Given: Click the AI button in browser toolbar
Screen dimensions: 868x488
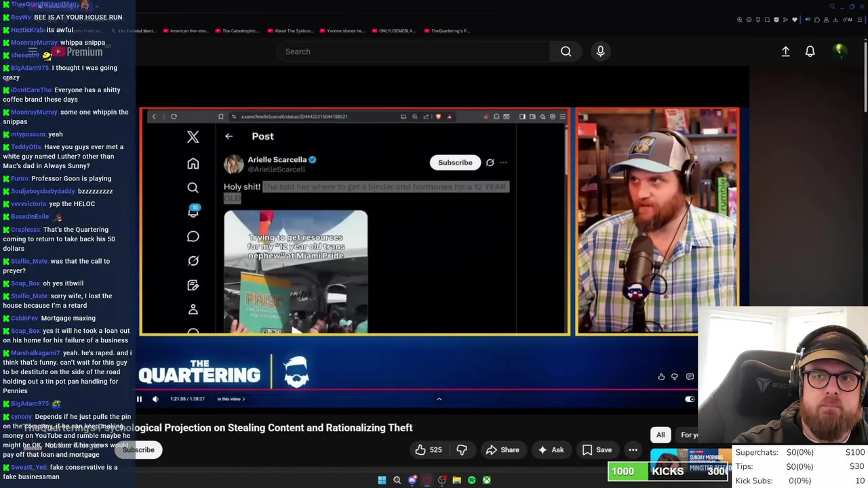Looking at the screenshot, I should pyautogui.click(x=849, y=20).
